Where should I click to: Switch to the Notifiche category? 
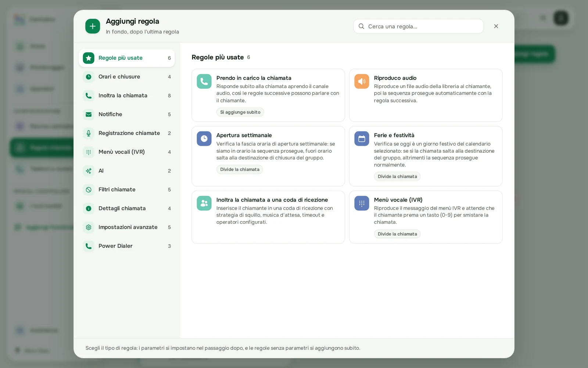127,114
